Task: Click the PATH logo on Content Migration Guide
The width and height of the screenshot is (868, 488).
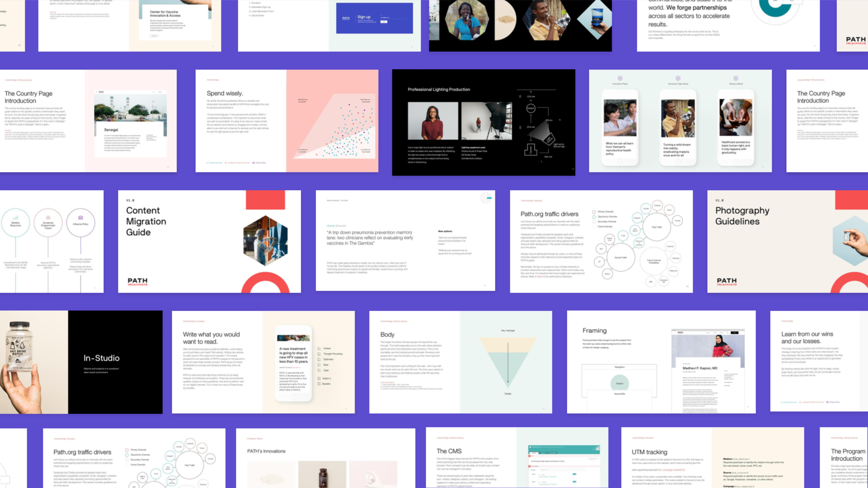Action: pyautogui.click(x=138, y=281)
